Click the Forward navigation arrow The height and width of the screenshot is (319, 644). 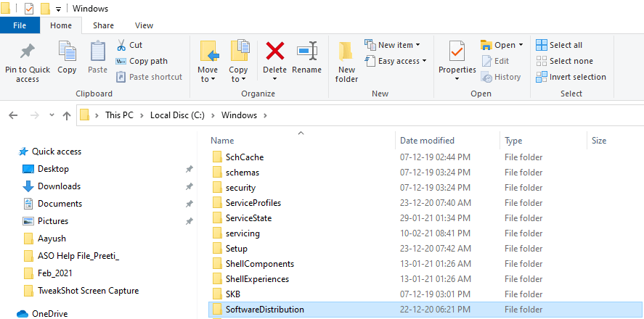coord(35,115)
